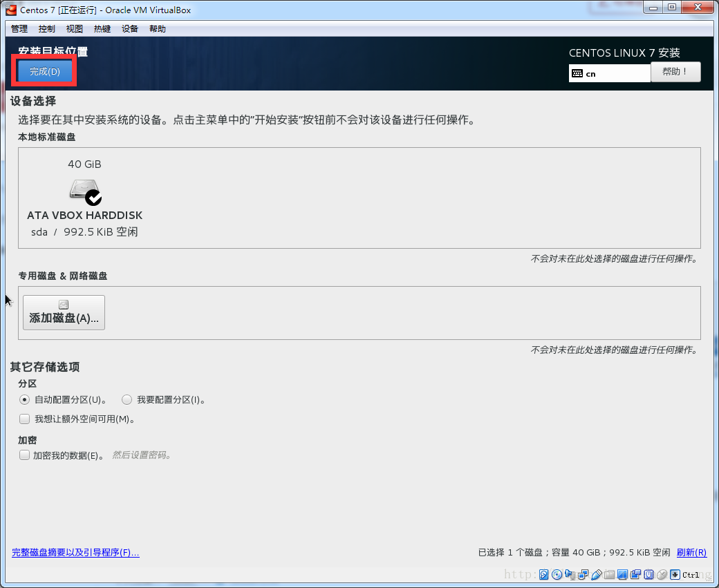Viewport: 719px width, 588px height.
Task: Click the host key arrow icon
Action: tap(675, 574)
